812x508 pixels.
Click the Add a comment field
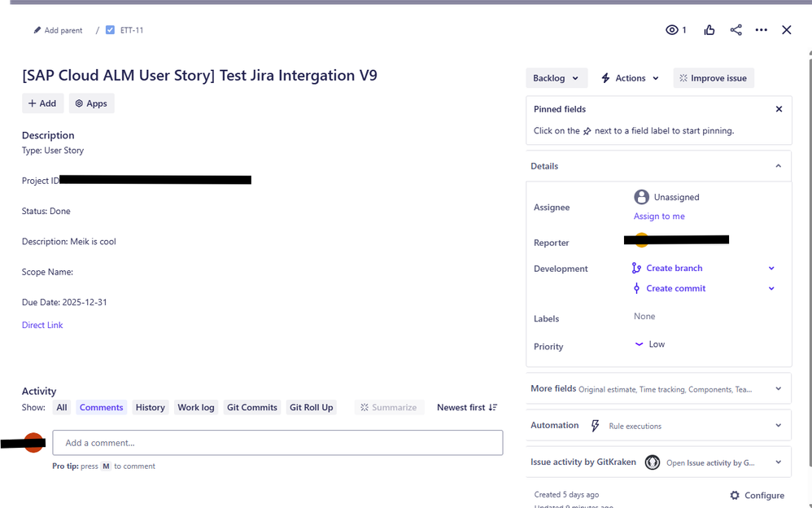coord(277,443)
